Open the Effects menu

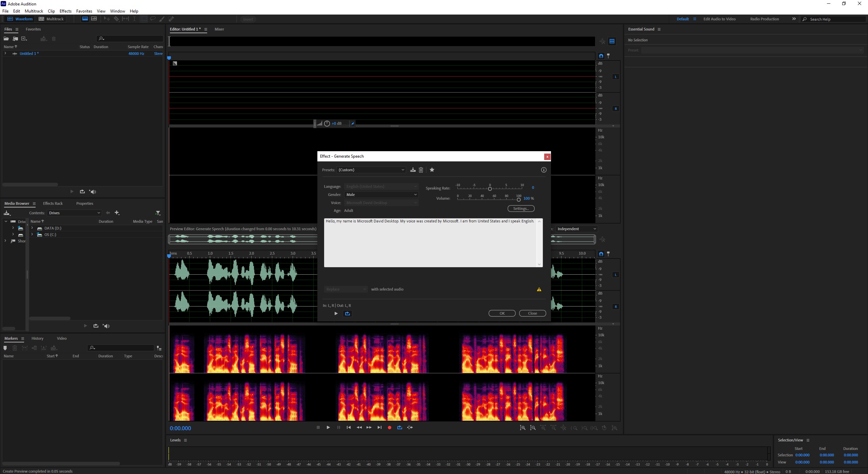[x=65, y=11]
